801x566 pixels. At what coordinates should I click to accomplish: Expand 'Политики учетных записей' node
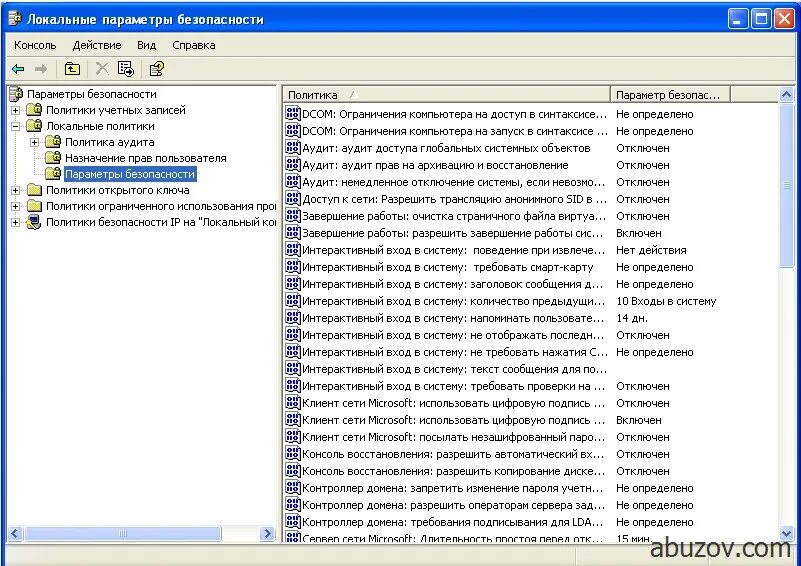tap(15, 110)
